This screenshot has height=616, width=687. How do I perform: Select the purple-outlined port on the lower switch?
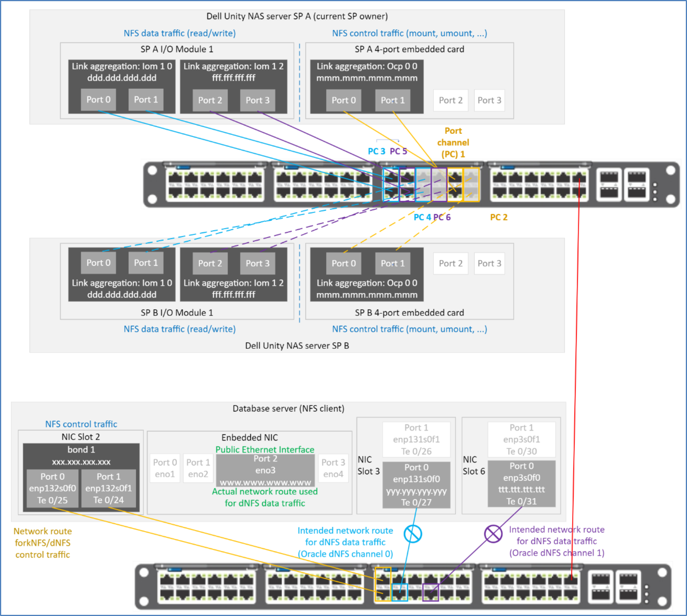pyautogui.click(x=430, y=592)
